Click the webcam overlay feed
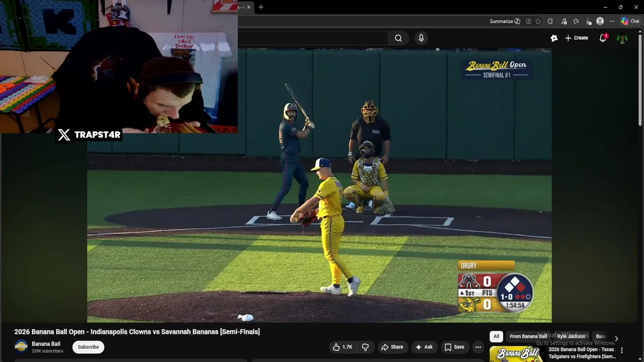The image size is (644, 362). 119,66
